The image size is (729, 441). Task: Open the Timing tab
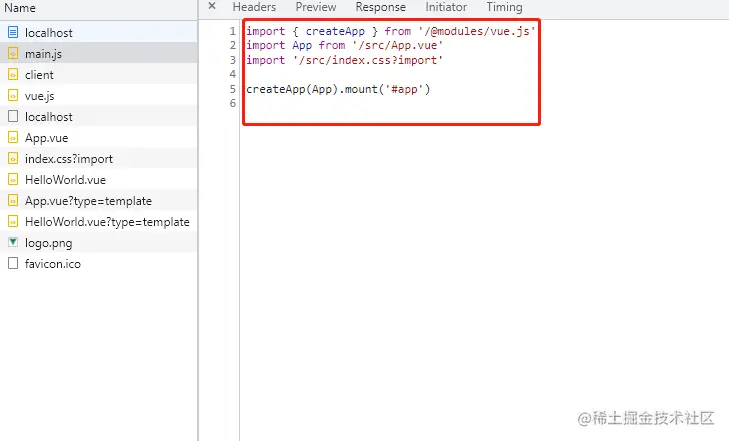pyautogui.click(x=504, y=7)
